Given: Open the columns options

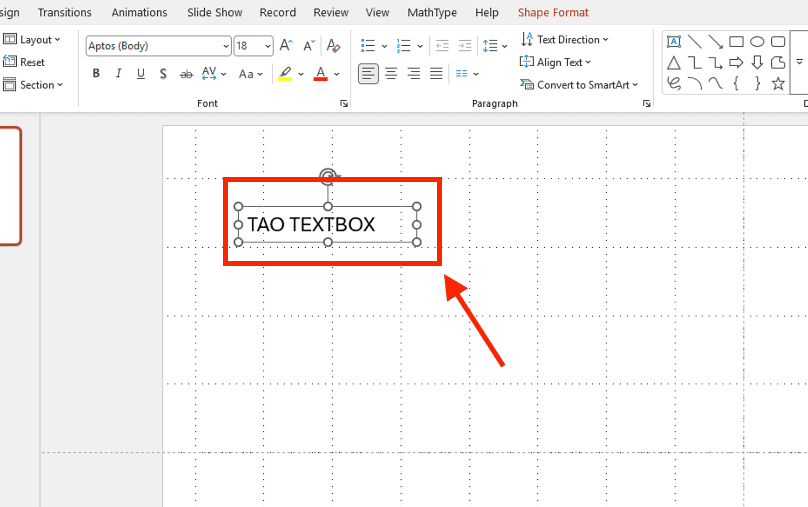Looking at the screenshot, I should (x=467, y=74).
